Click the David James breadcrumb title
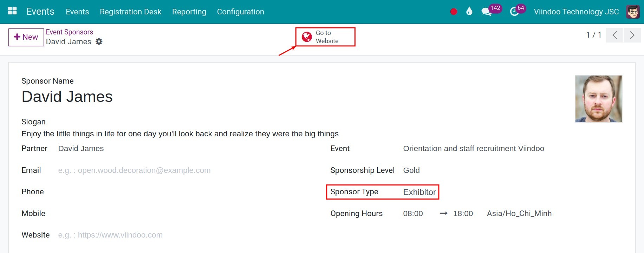 click(x=69, y=42)
